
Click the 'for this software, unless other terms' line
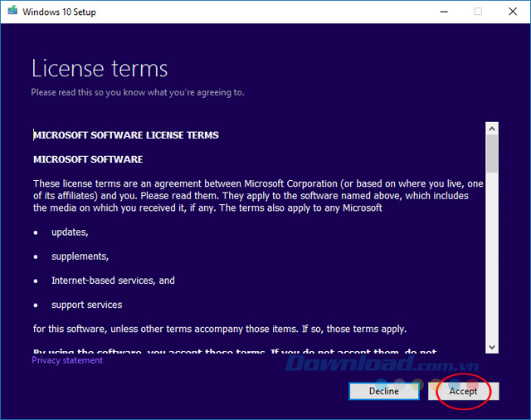click(220, 330)
